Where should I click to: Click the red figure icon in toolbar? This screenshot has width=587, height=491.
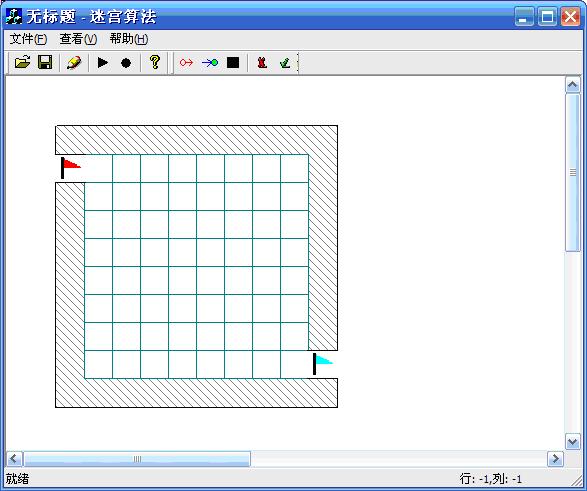point(262,62)
